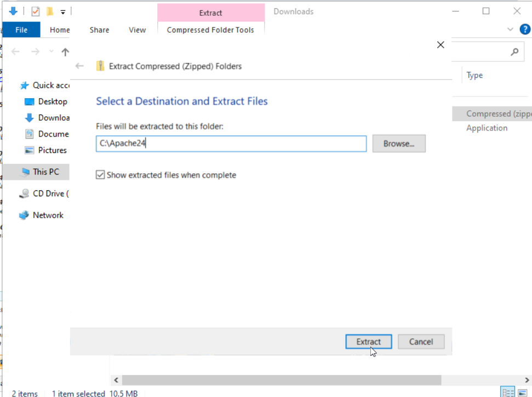Click the zipped folder wizard icon
The image size is (532, 397).
[x=100, y=66]
